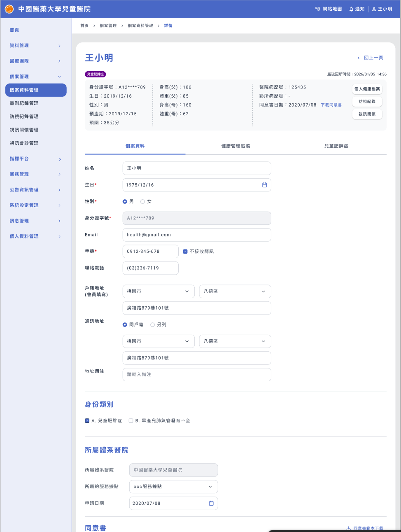Screen dimensions: 401x532
Task: Click the 下載同意書 link
Action: click(331, 105)
